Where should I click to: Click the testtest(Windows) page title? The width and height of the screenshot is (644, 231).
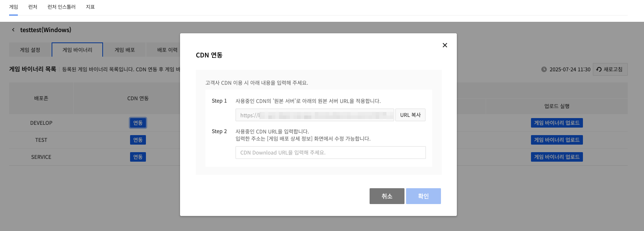[46, 30]
